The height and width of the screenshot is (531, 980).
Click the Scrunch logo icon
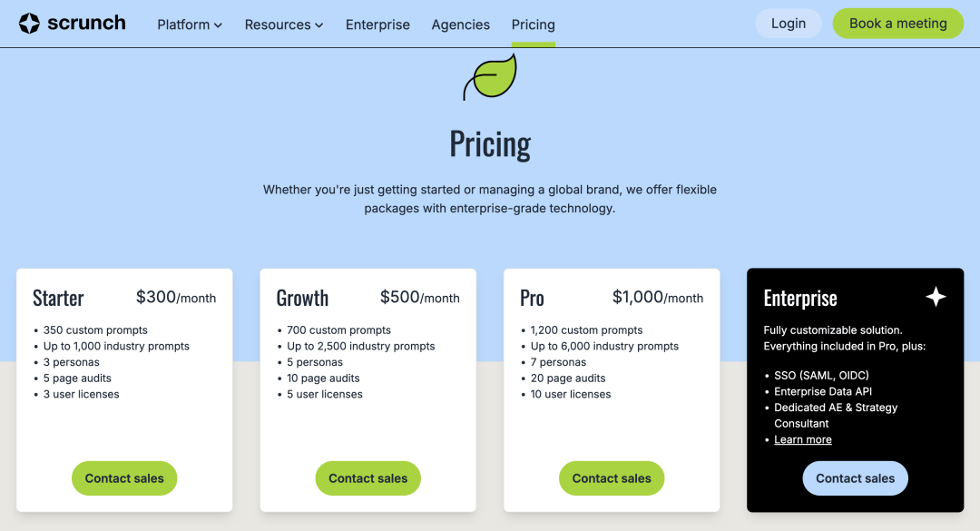[x=29, y=24]
